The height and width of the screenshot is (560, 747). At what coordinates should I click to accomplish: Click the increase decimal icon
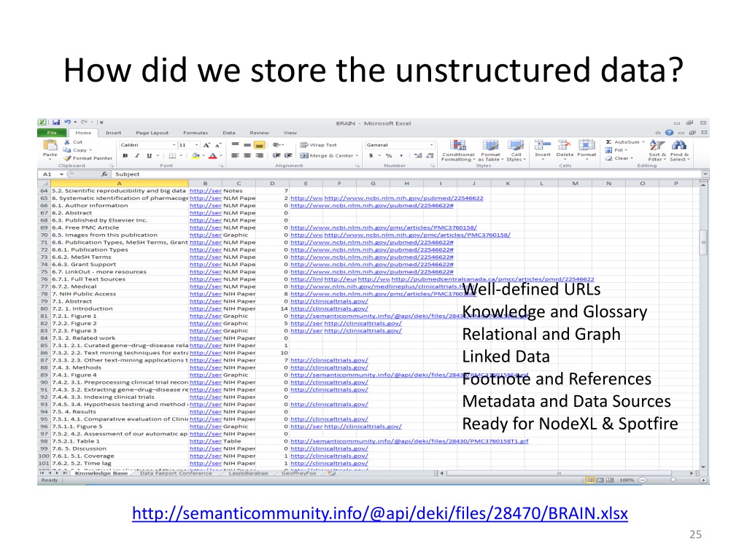pyautogui.click(x=418, y=155)
